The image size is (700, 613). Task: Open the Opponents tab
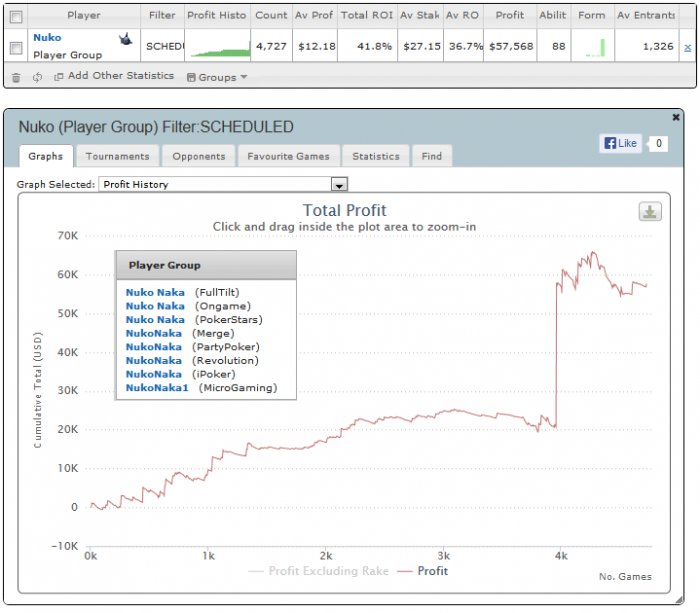click(199, 156)
